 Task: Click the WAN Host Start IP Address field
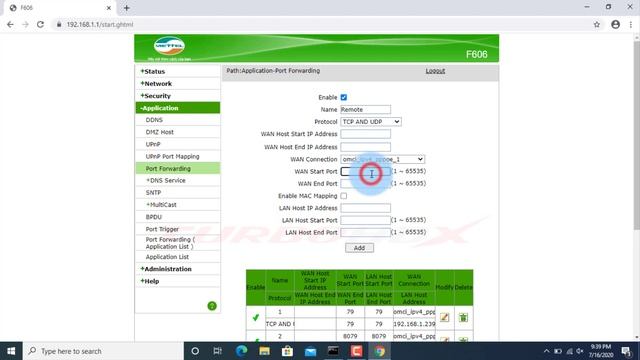(x=365, y=134)
